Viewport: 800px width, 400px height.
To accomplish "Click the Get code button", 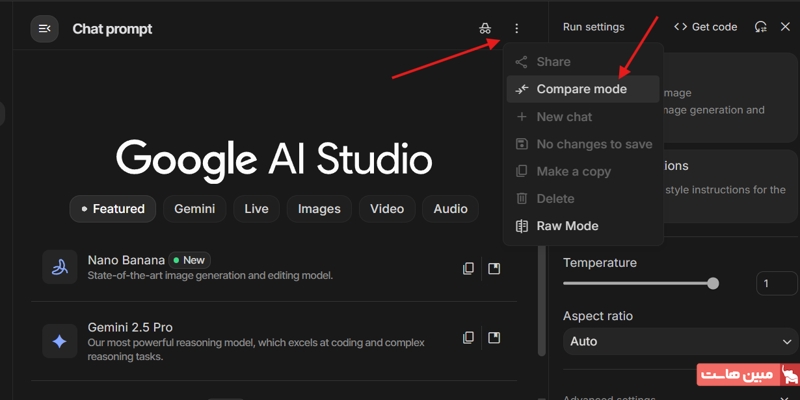I will 706,27.
